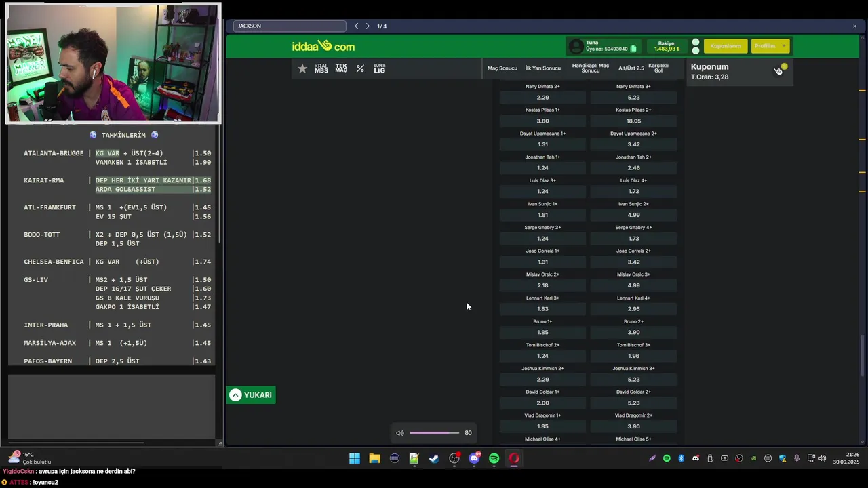Copy member number with clipboard icon

click(633, 49)
